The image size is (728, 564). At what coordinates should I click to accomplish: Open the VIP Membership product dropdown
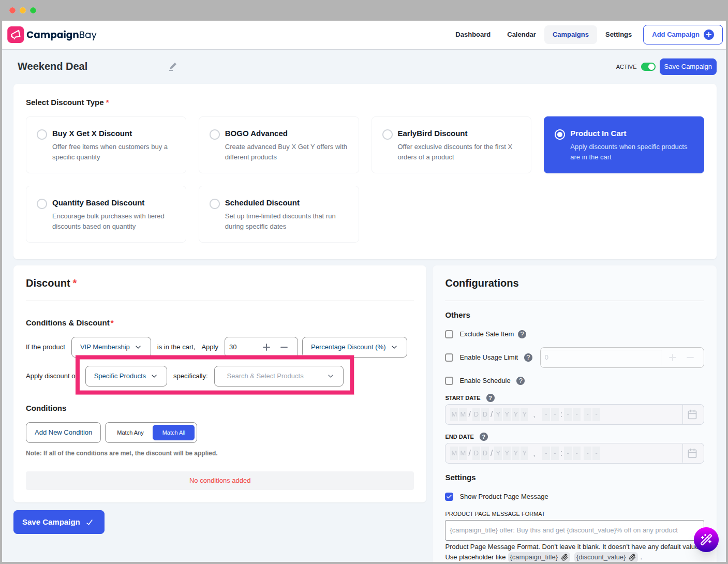(111, 347)
